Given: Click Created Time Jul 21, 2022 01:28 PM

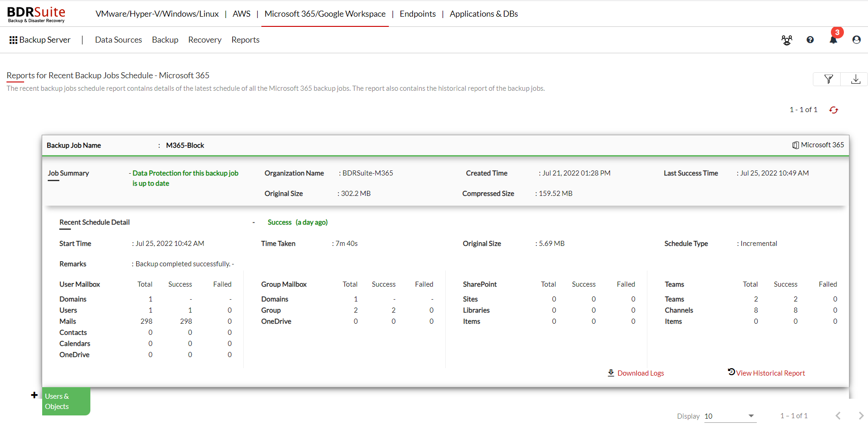Looking at the screenshot, I should 576,173.
